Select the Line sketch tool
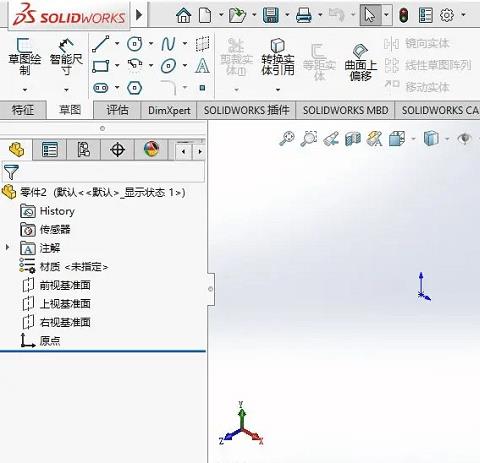This screenshot has height=463, width=480. [x=101, y=44]
